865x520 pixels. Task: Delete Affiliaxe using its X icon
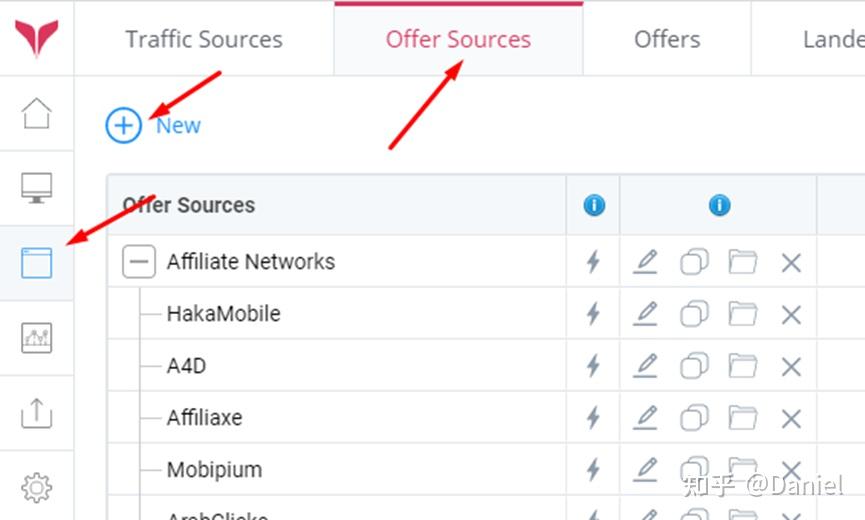tap(791, 418)
